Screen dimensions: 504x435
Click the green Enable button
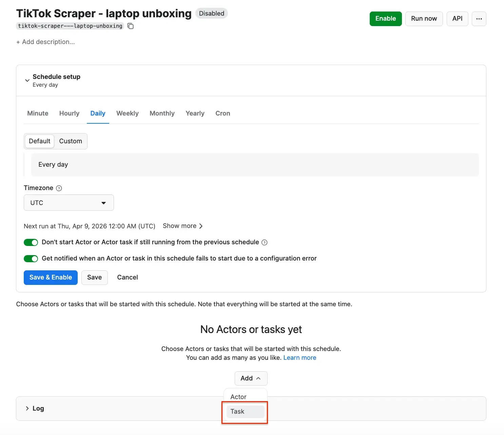pyautogui.click(x=386, y=19)
